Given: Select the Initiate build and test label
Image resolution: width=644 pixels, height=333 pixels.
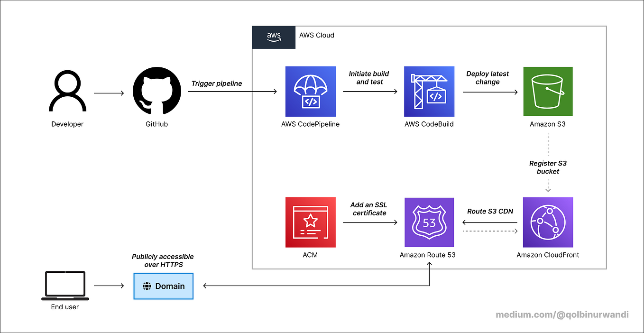Looking at the screenshot, I should (369, 78).
